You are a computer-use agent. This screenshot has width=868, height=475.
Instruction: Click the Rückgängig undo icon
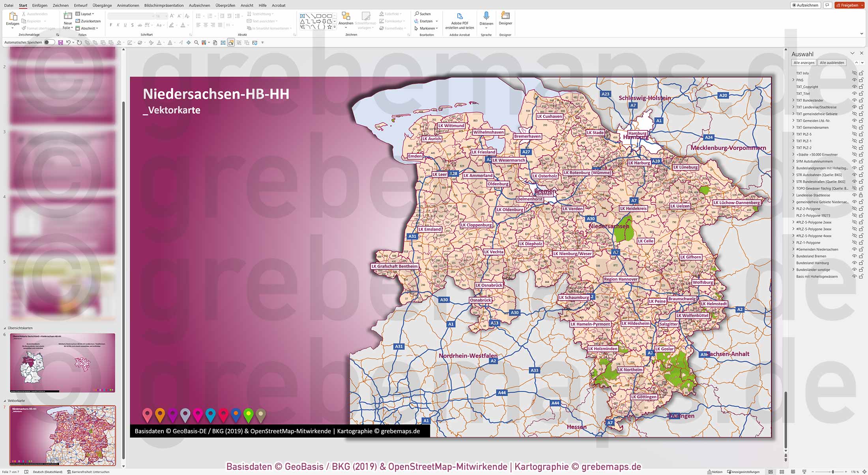68,42
